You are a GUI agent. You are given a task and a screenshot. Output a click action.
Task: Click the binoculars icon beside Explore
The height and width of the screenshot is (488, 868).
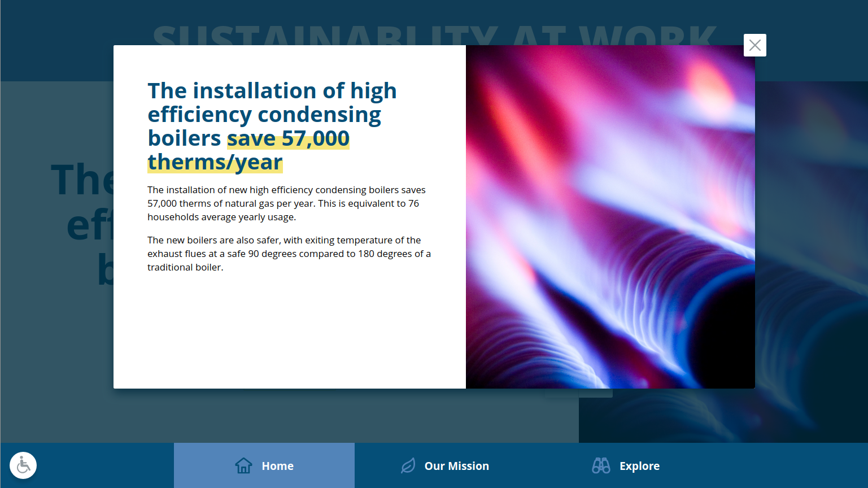(601, 466)
